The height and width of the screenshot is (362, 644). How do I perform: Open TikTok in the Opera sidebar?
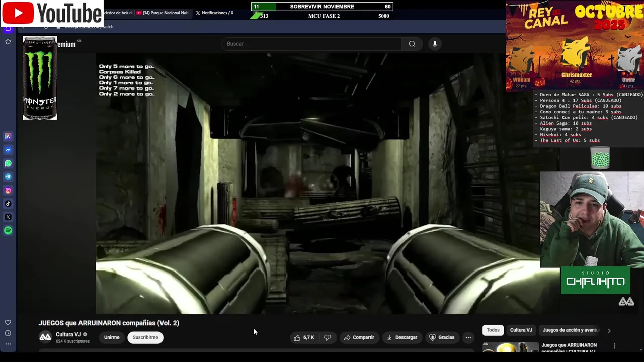[8, 204]
